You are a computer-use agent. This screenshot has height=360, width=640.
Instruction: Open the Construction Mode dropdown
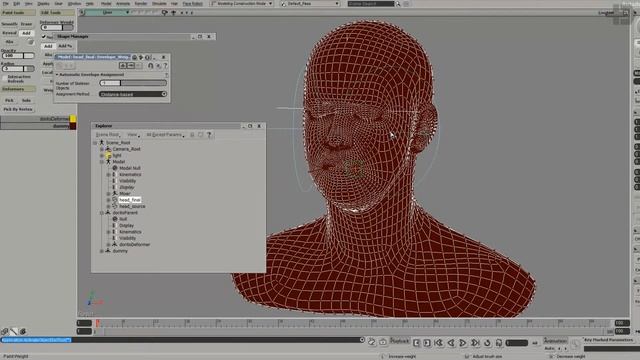pyautogui.click(x=241, y=3)
